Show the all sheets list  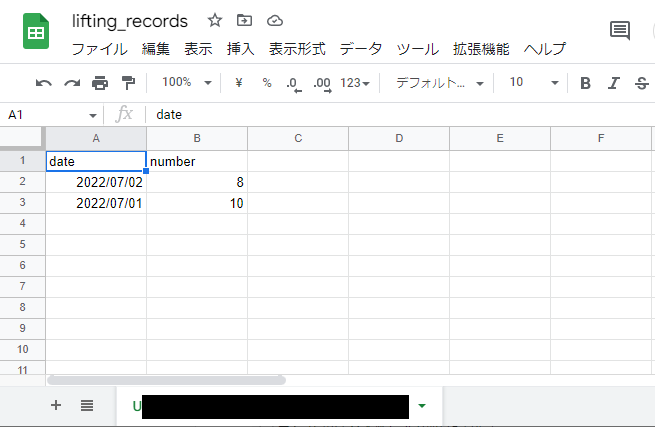(x=87, y=405)
